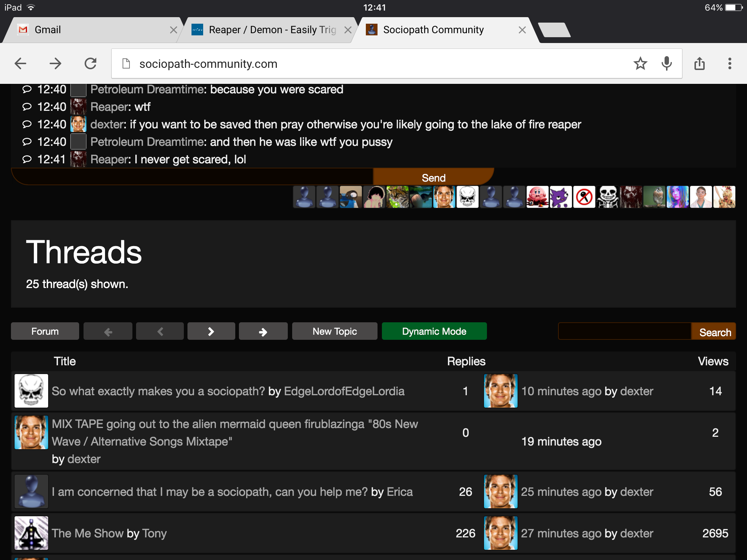Start voice search with the microphone icon

tap(667, 64)
